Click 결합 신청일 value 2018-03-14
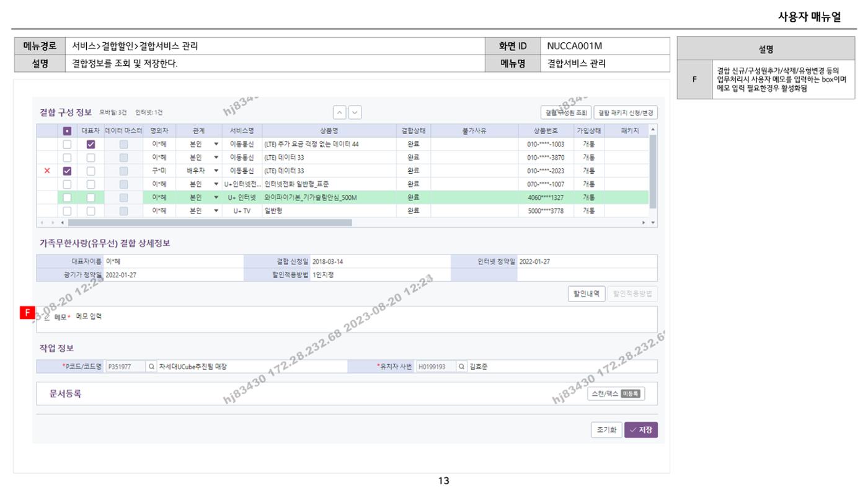868x489 pixels. tap(327, 262)
